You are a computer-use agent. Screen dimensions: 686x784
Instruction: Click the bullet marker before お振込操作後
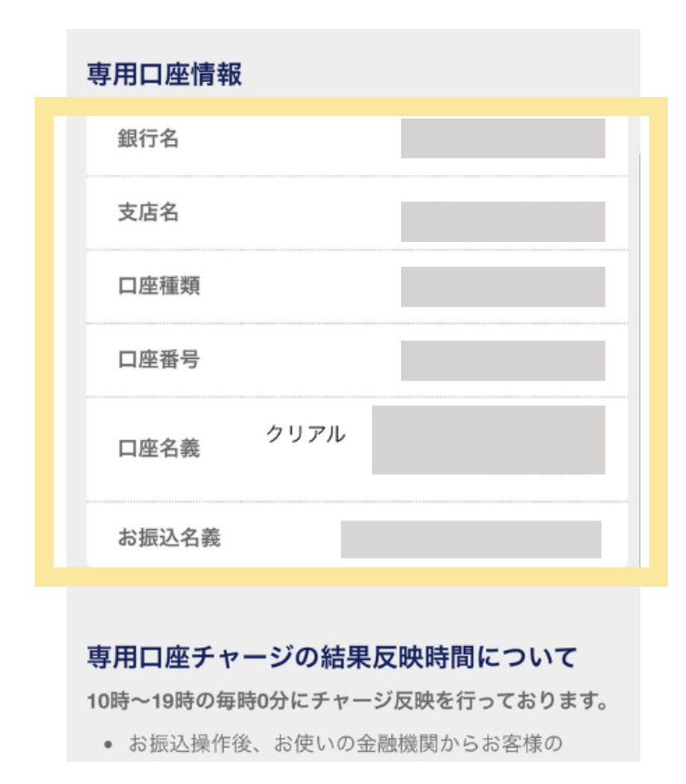click(x=108, y=745)
